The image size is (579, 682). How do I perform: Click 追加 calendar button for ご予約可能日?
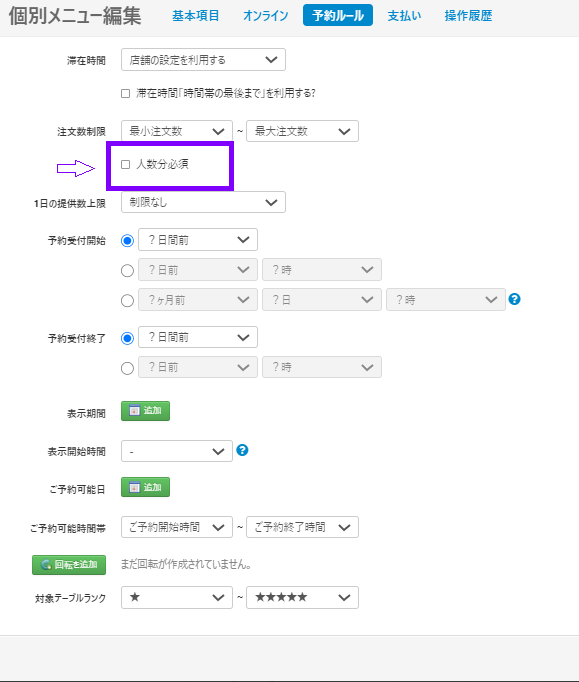point(145,487)
